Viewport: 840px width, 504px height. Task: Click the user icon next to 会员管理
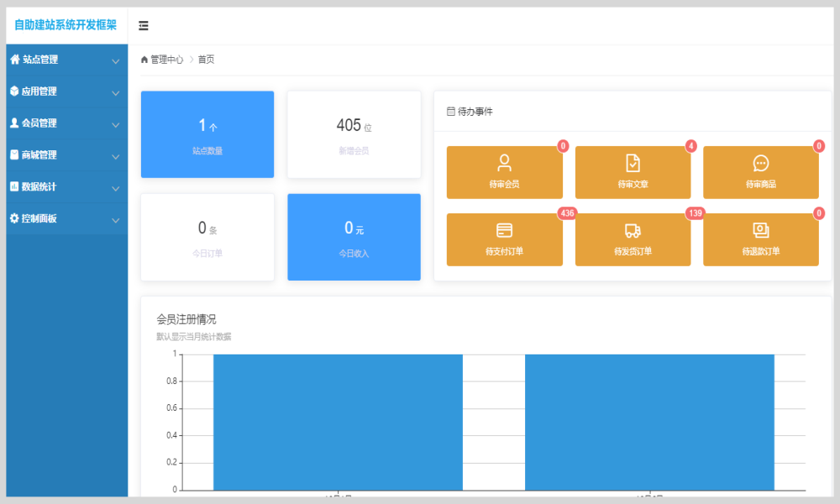point(14,123)
